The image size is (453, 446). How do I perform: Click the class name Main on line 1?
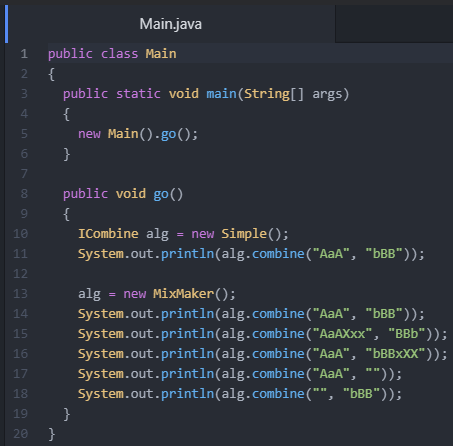coord(161,54)
